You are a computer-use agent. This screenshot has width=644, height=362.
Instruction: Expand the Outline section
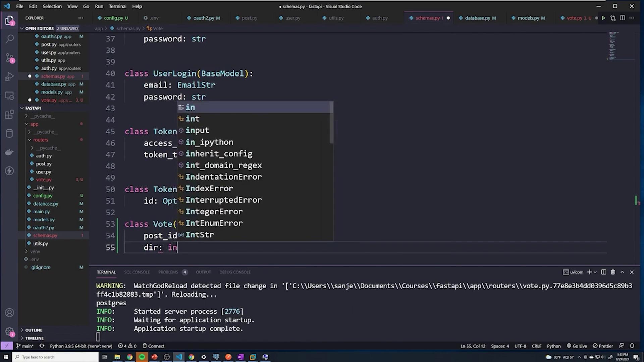click(34, 330)
